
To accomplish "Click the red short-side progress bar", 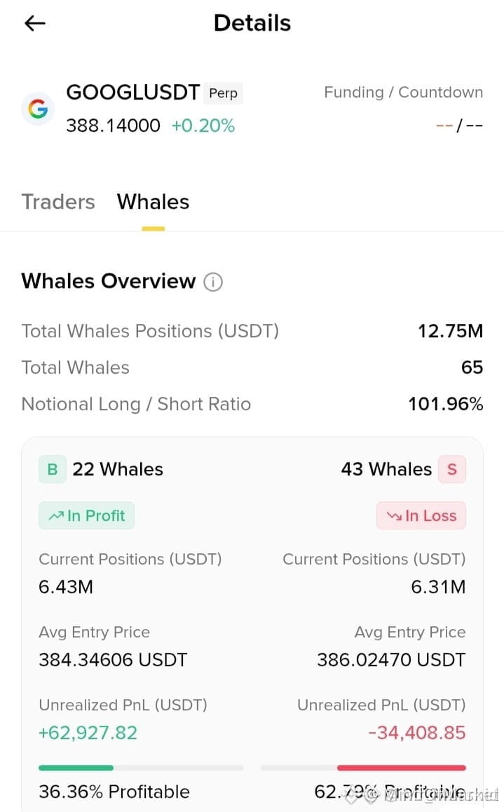I will coord(402,767).
